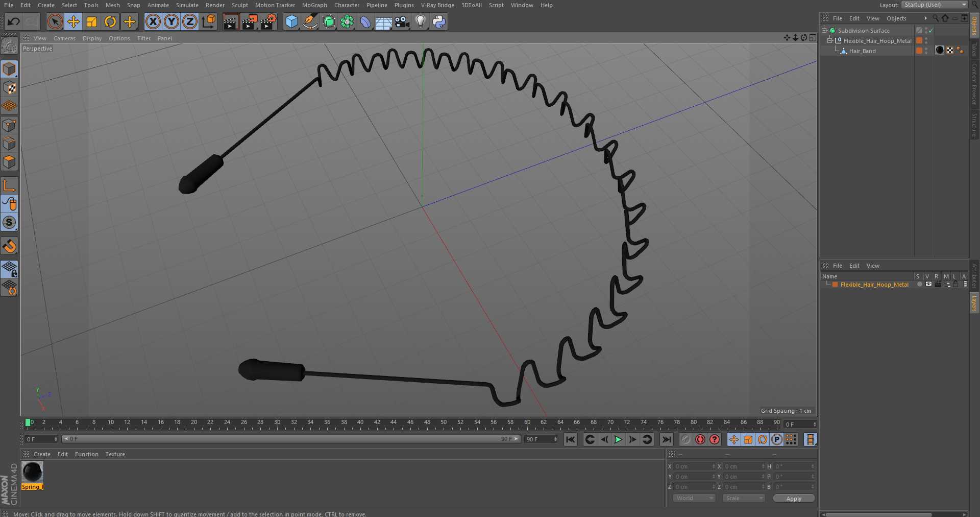Open the MoGraph menu
This screenshot has height=517, width=980.
point(314,5)
